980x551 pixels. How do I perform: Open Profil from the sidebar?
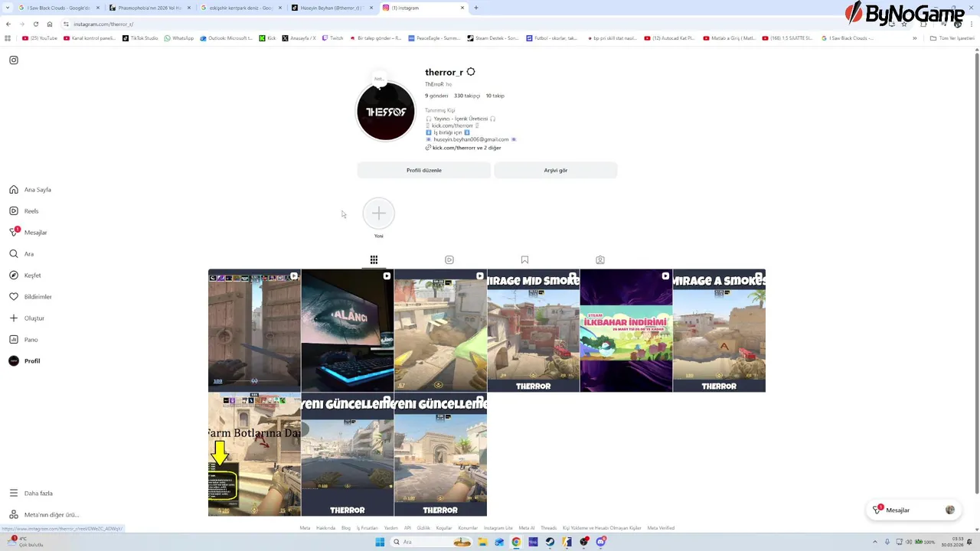tap(24, 361)
